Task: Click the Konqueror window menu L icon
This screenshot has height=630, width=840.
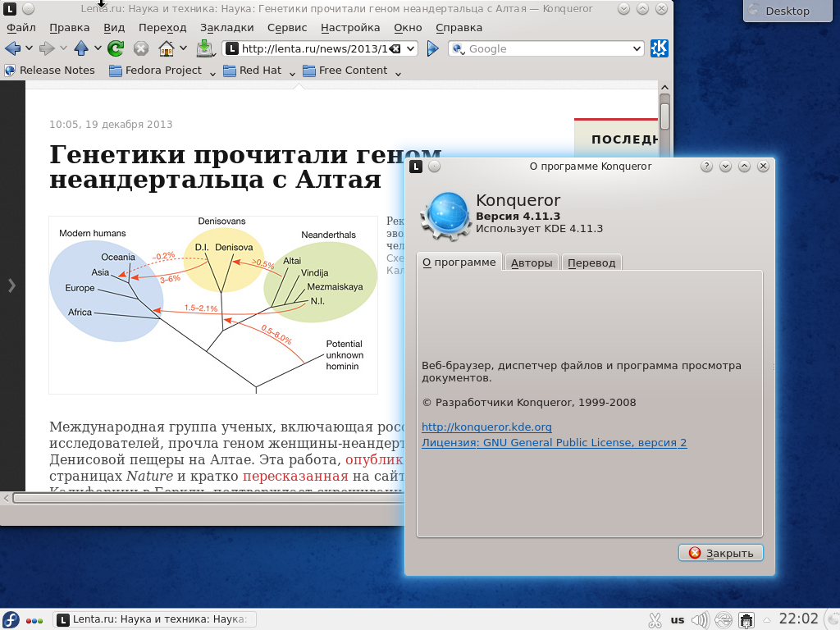Action: [x=10, y=8]
